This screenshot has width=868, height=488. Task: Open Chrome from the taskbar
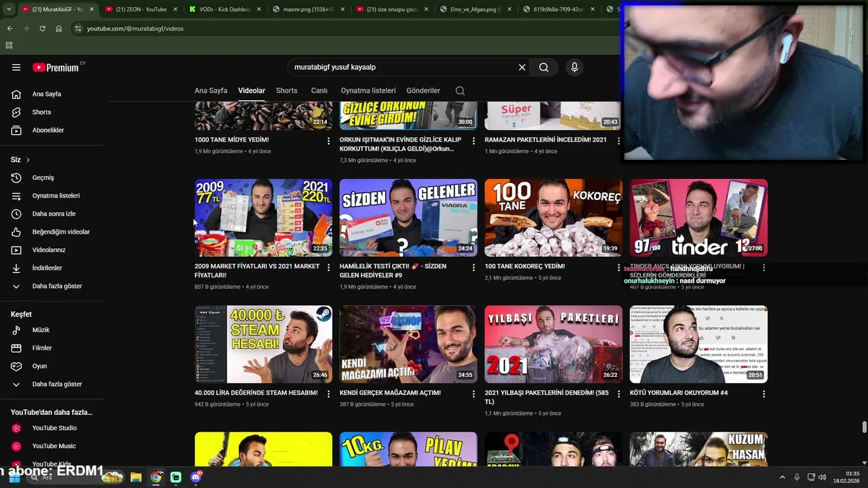(x=156, y=477)
